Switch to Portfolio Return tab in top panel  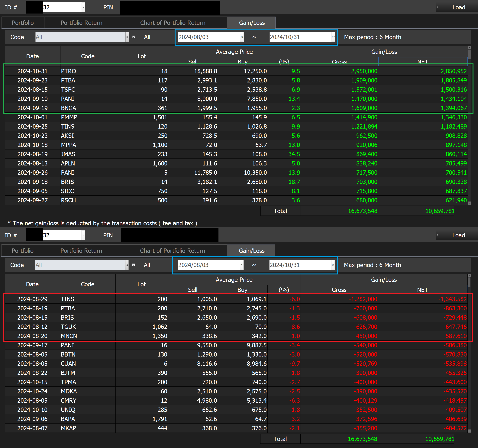(81, 23)
